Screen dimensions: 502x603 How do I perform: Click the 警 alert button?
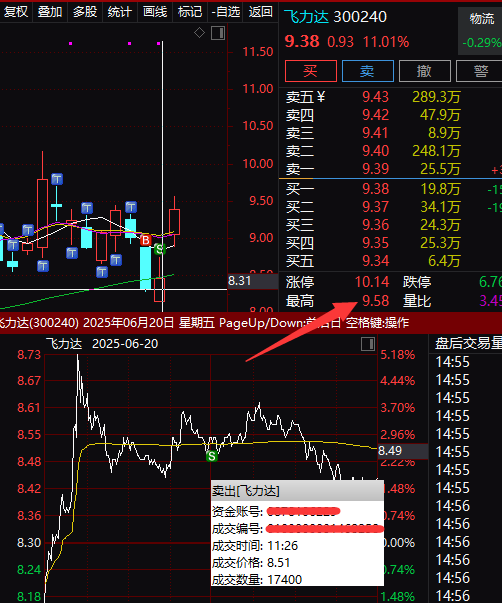[x=480, y=71]
